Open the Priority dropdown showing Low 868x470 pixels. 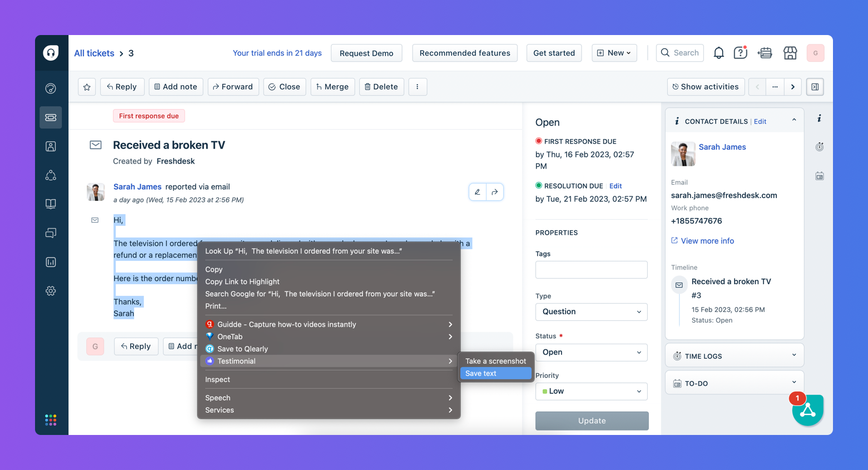(x=592, y=391)
